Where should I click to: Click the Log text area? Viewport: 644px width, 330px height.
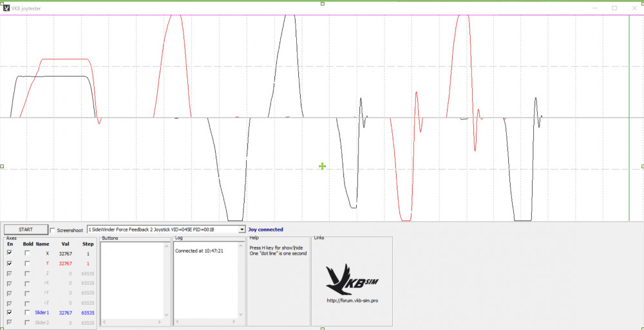click(x=205, y=280)
